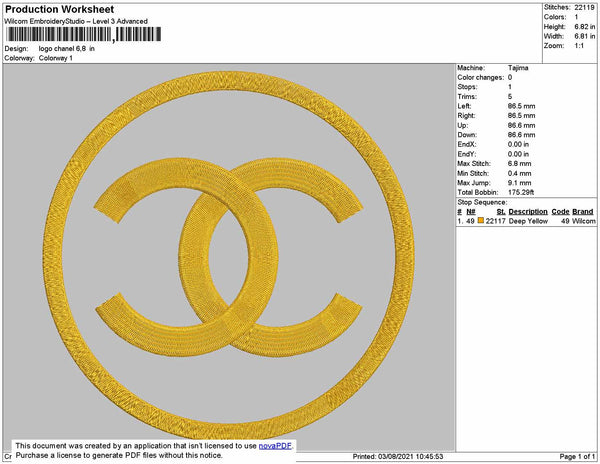Click the Machine value 'Tajima'

pyautogui.click(x=518, y=68)
